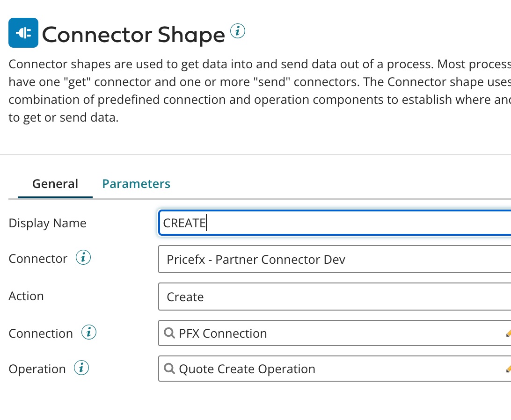The width and height of the screenshot is (511, 420).
Task: Click info icon next to Connection label
Action: pos(89,333)
